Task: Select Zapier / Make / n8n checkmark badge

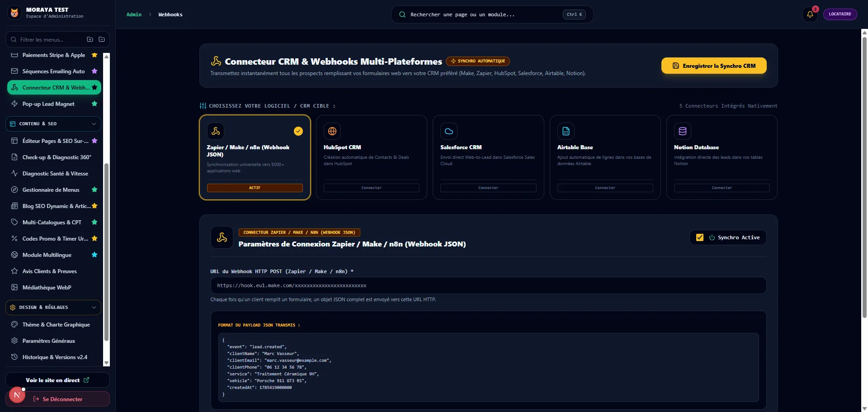Action: (x=298, y=131)
